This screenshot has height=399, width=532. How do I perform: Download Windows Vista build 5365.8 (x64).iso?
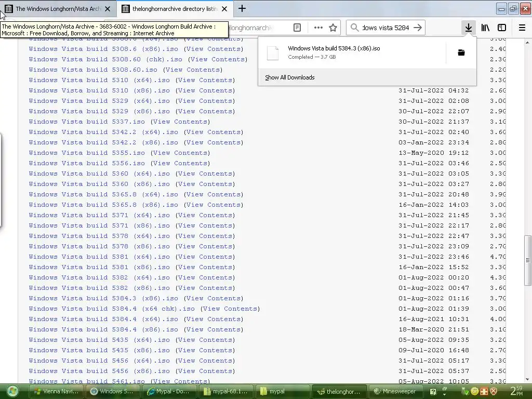[x=103, y=194]
